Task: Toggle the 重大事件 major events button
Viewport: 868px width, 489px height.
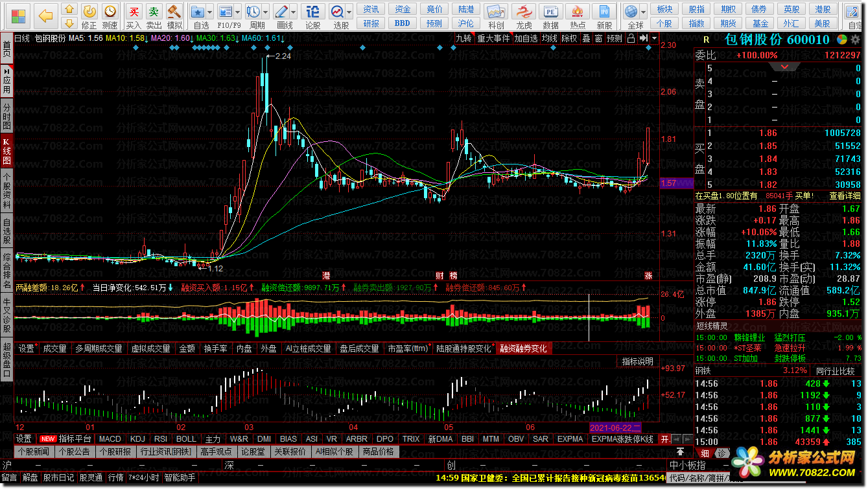Action: tap(493, 38)
